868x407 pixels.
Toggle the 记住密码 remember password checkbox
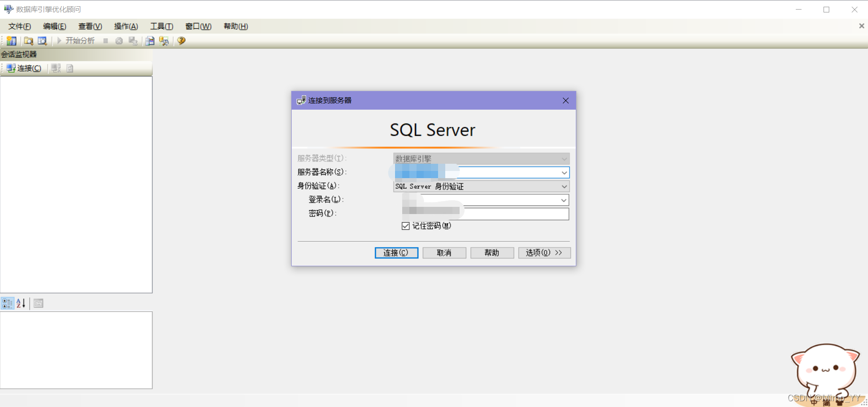click(406, 226)
